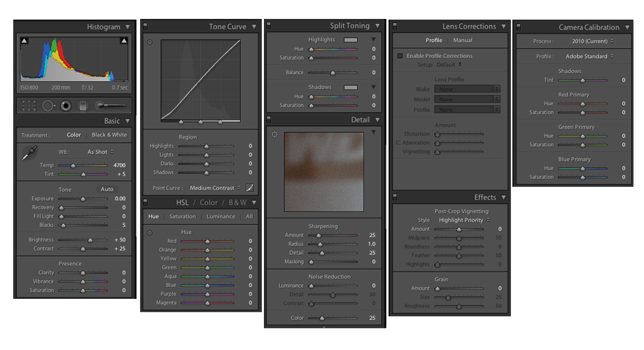Collapse the Camera Calibration panel arrow
The image size is (644, 350).
pyautogui.click(x=627, y=27)
